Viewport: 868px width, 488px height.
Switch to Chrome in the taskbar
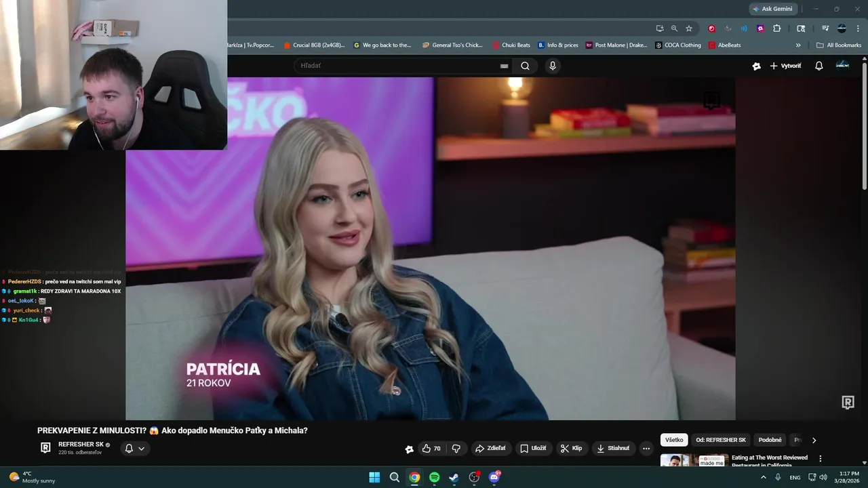(414, 477)
